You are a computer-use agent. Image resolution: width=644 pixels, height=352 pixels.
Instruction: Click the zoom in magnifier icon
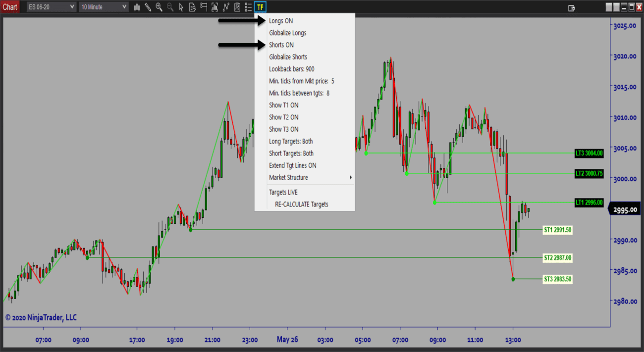tap(159, 7)
